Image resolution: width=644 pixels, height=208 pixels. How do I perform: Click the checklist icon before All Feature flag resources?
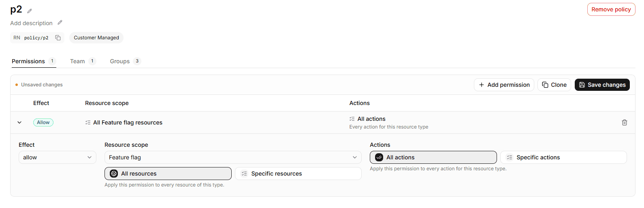pos(88,122)
